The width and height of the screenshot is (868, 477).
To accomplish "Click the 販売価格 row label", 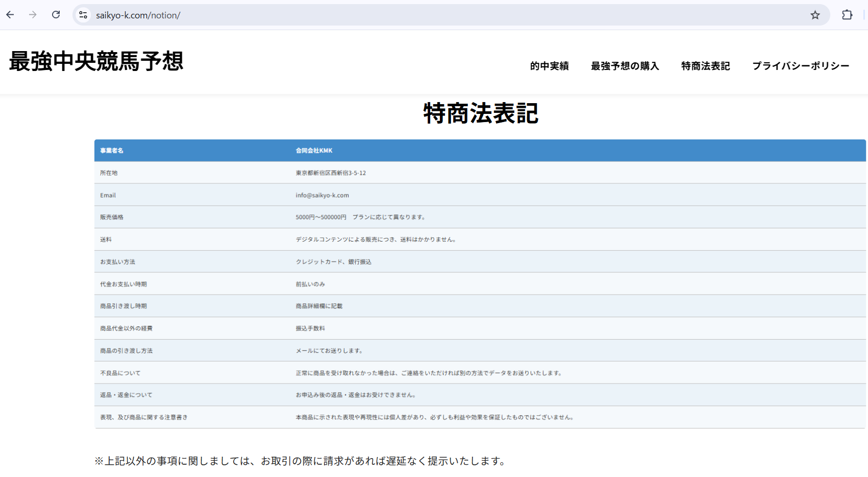I will 112,217.
